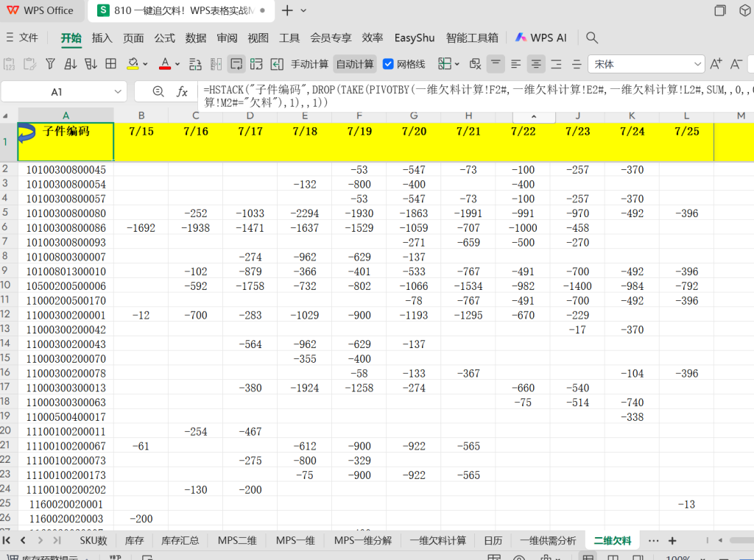
Task: Click the freeze panes icon
Action: point(445,64)
